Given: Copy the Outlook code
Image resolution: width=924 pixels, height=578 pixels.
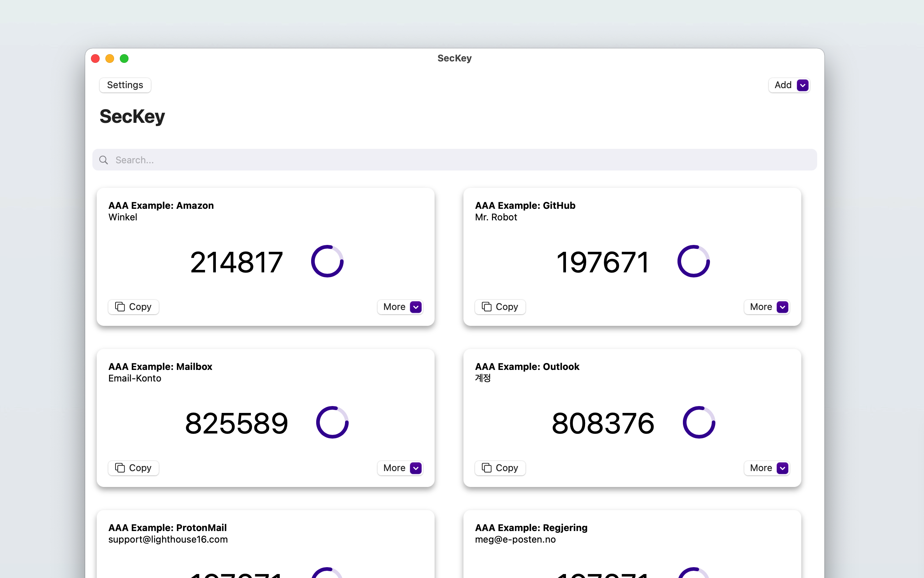Looking at the screenshot, I should pos(500,468).
